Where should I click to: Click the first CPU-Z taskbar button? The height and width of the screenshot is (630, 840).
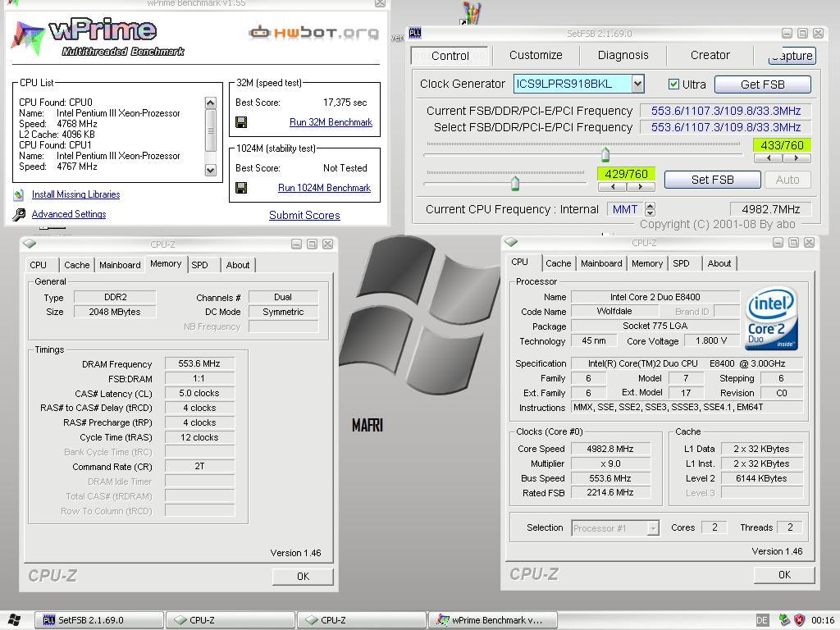231,620
